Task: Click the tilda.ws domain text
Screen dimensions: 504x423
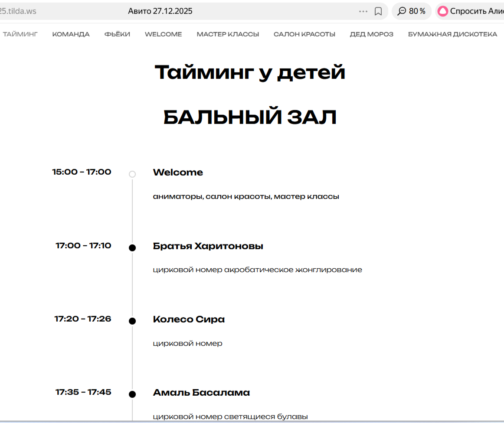Action: 18,11
